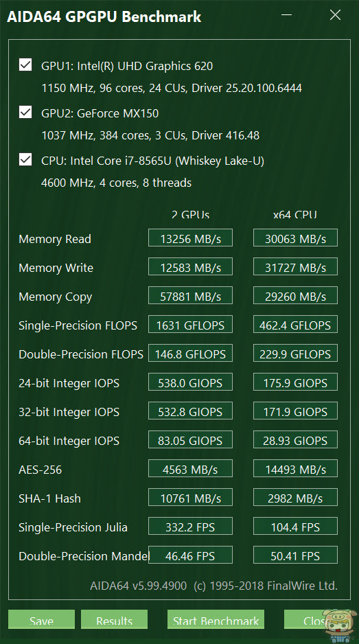Click the Save button
The width and height of the screenshot is (359, 644).
pos(41,619)
